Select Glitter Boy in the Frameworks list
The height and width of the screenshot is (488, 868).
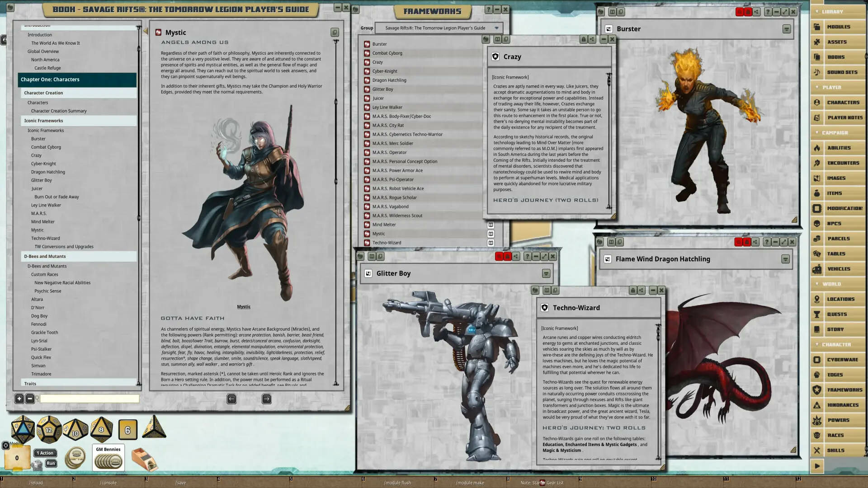[382, 89]
